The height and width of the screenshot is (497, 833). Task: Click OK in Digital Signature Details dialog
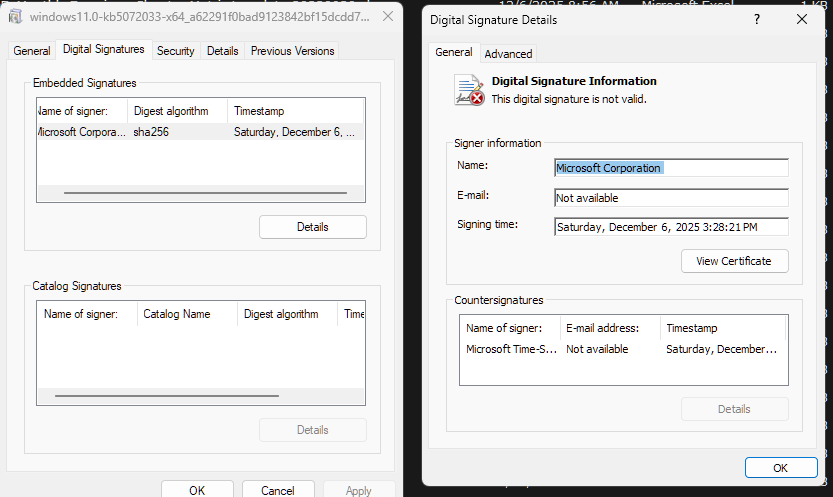tap(781, 468)
